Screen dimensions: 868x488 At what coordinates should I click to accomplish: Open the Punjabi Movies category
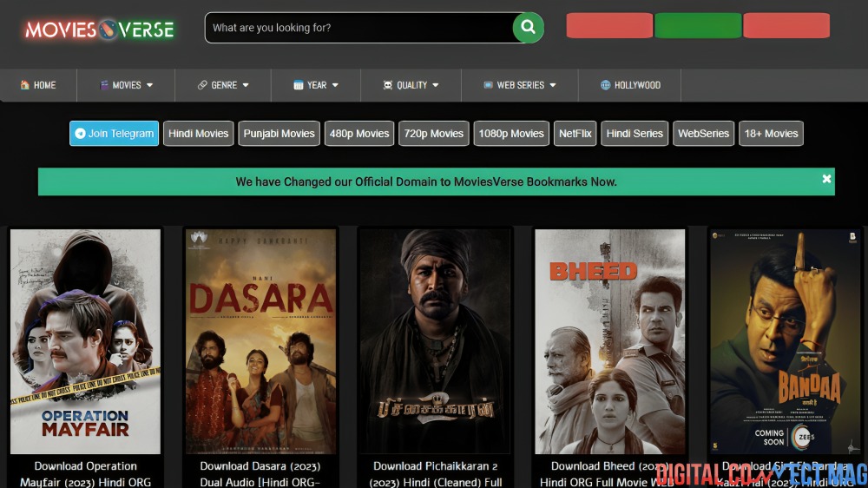[279, 134]
